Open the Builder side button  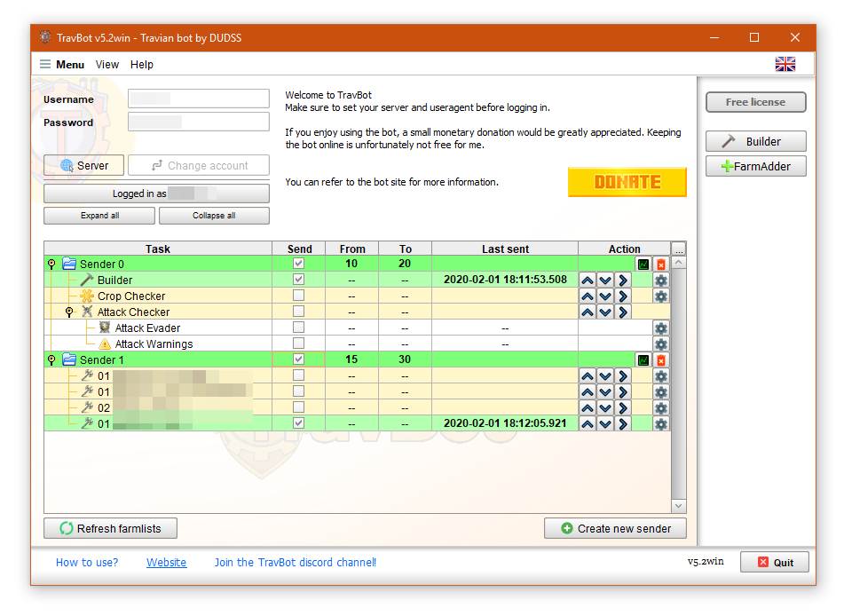pos(756,142)
